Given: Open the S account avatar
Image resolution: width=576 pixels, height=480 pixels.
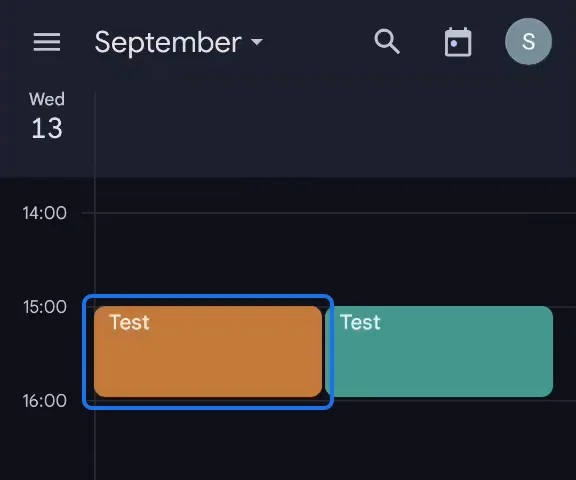Looking at the screenshot, I should 528,41.
